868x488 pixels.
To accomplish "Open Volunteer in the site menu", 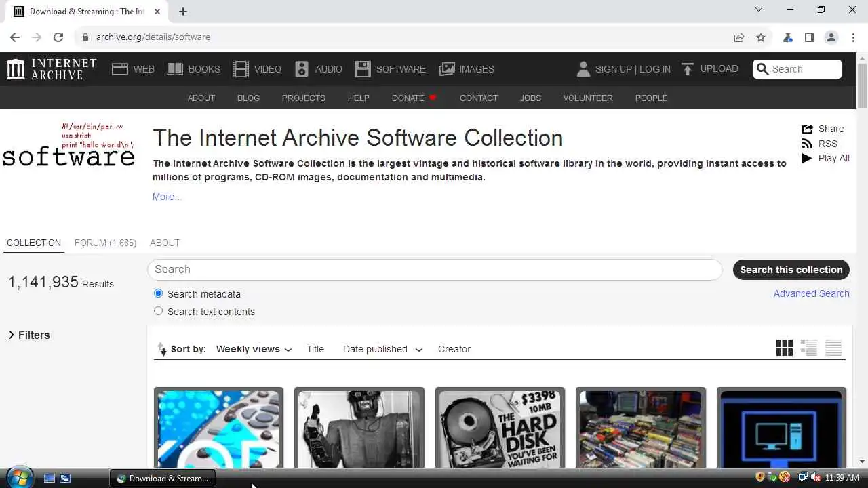I will click(588, 98).
